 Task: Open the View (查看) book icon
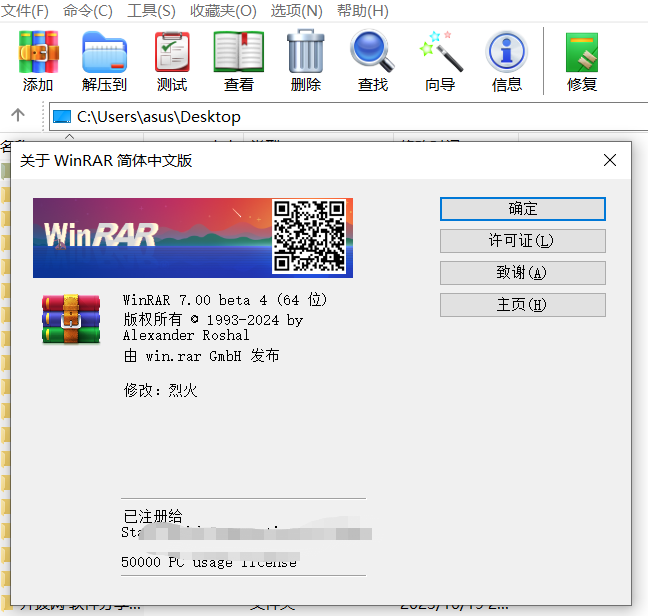click(x=238, y=52)
